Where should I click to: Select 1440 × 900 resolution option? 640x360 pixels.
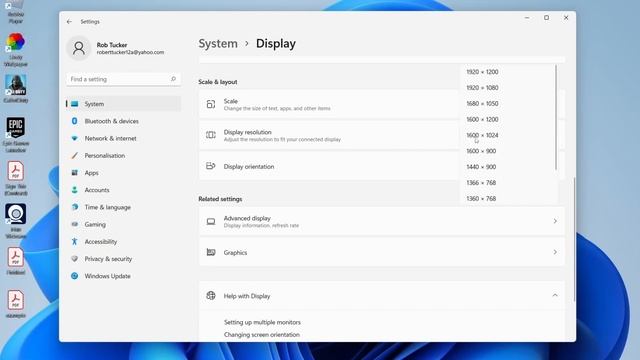click(481, 167)
